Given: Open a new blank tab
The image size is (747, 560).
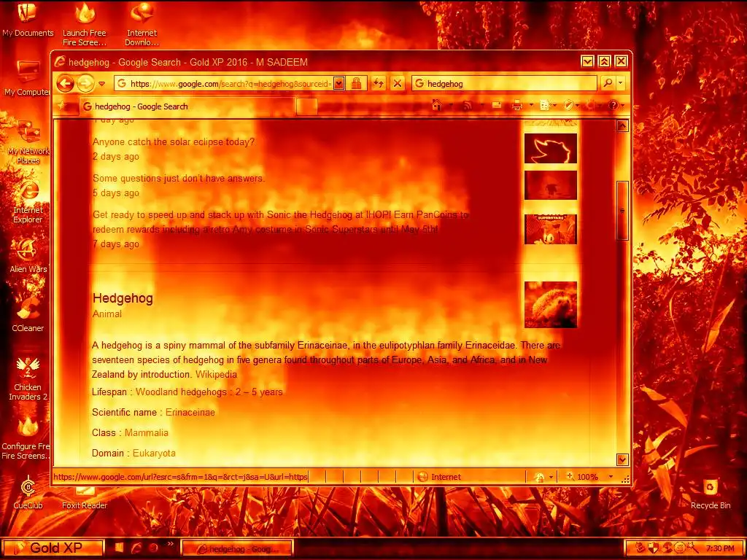Looking at the screenshot, I should click(x=307, y=106).
